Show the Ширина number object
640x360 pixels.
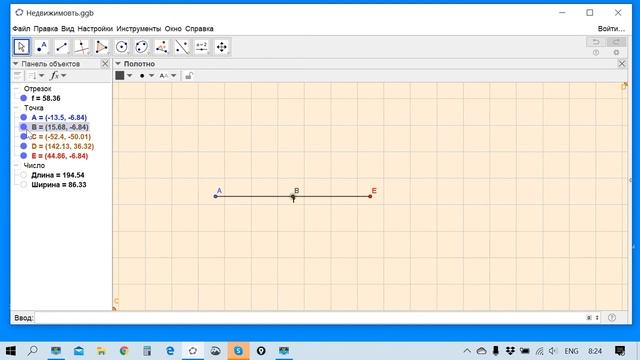pyautogui.click(x=24, y=184)
